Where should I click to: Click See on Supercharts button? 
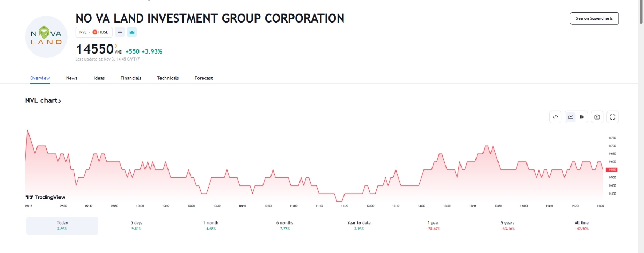pyautogui.click(x=594, y=18)
